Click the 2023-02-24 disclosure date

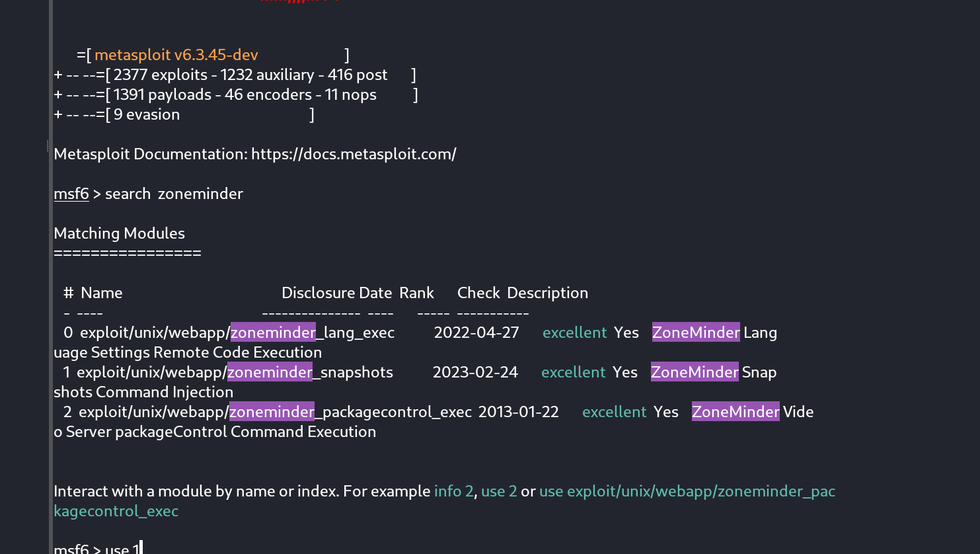[475, 372]
